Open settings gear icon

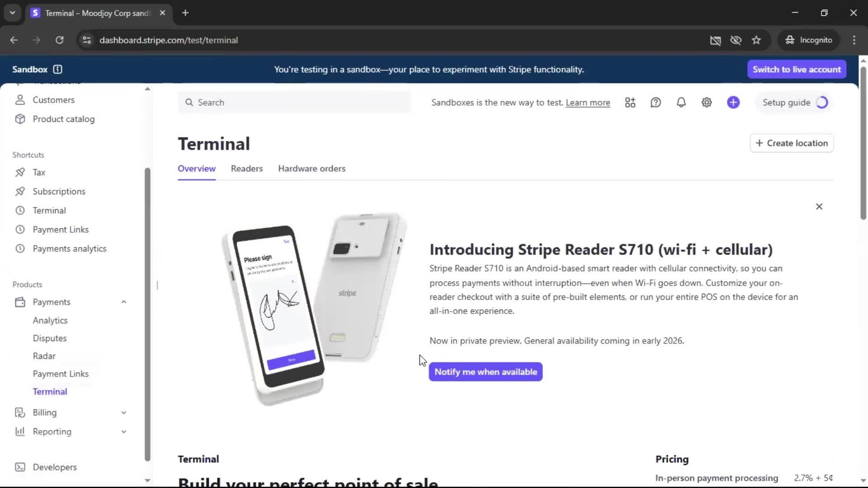pos(707,103)
